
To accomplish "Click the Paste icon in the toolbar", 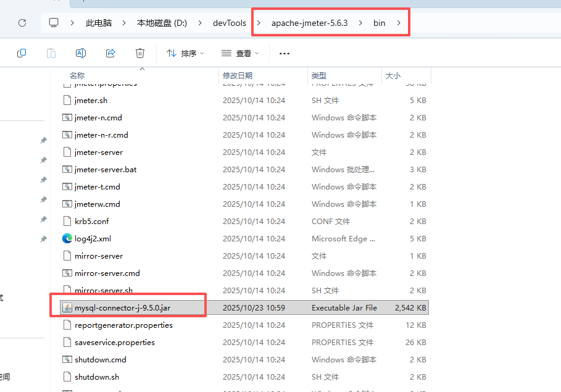I will tap(51, 53).
